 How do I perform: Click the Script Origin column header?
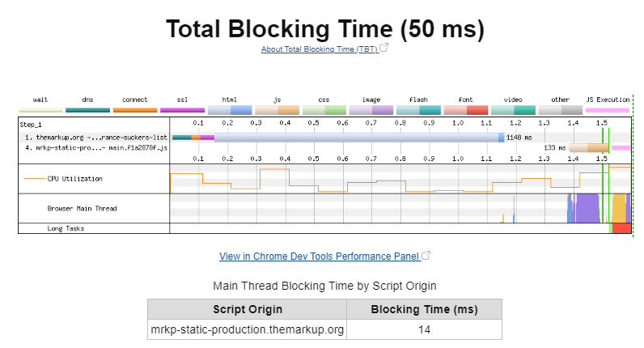247,309
